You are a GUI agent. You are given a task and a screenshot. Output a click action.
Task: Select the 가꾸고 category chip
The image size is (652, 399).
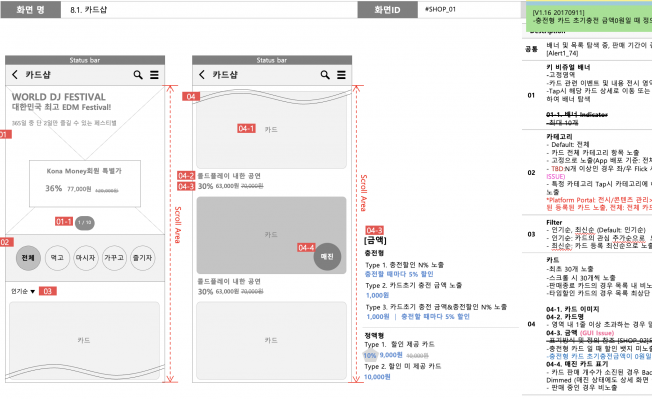point(114,258)
